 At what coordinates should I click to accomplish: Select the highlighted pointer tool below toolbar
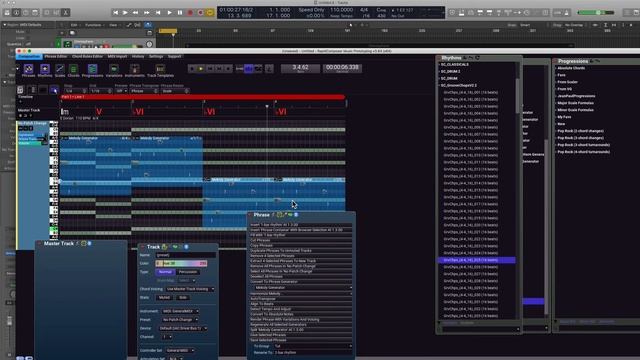click(x=54, y=90)
